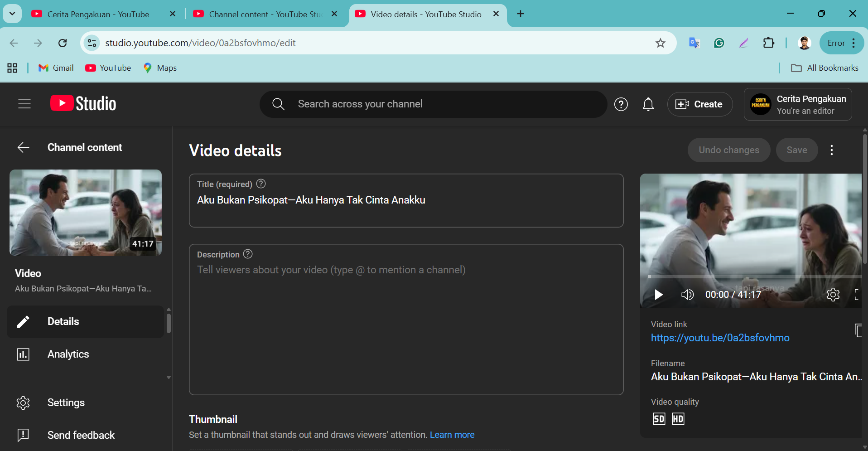
Task: Open the YouTube Studio navigation menu
Action: click(24, 104)
